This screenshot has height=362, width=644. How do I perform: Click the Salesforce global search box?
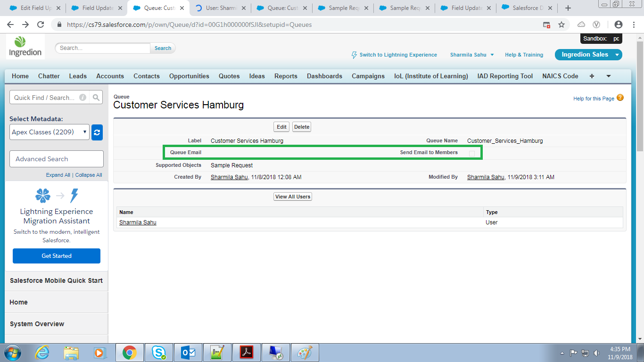[x=103, y=48]
